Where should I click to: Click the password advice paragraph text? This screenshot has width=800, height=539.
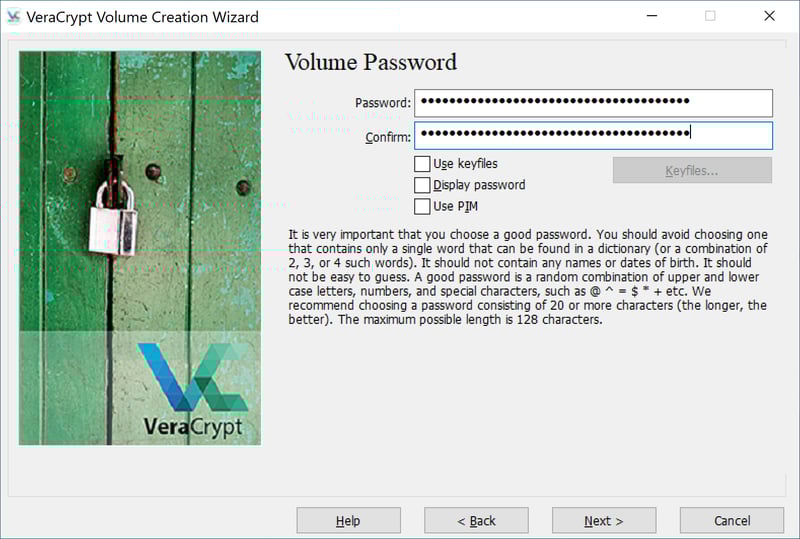click(x=528, y=277)
